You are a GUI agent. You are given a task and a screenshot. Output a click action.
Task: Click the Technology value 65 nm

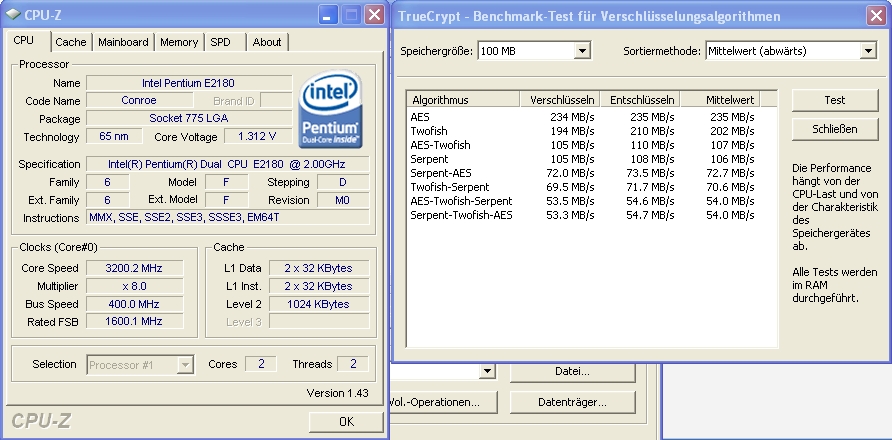point(114,137)
